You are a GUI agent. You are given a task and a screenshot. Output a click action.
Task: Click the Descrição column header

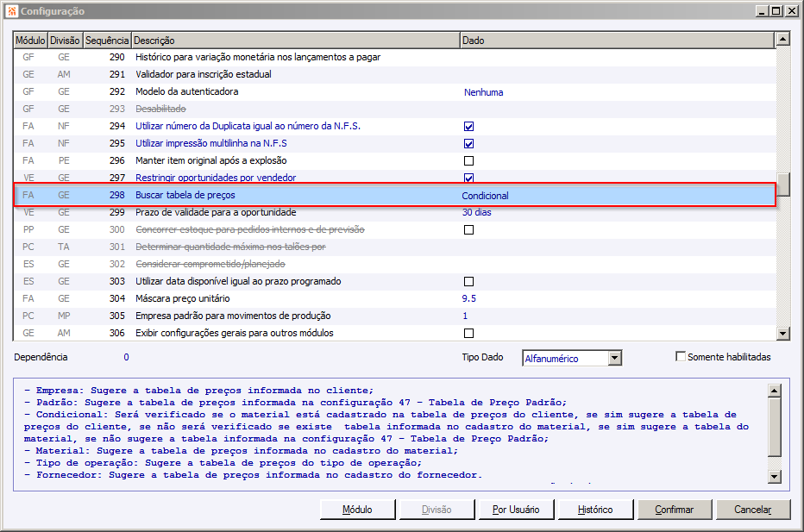click(296, 41)
